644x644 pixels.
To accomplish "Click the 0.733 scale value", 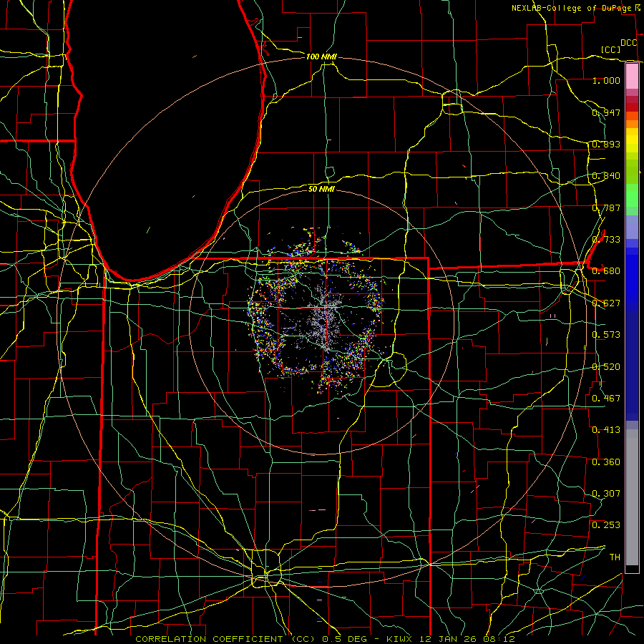I will (606, 240).
